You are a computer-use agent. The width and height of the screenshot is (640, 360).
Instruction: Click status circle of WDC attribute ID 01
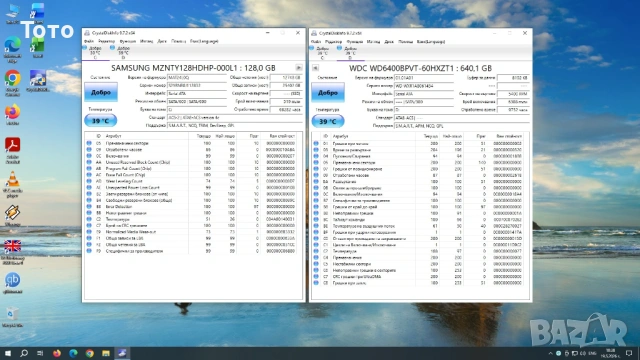(316, 144)
